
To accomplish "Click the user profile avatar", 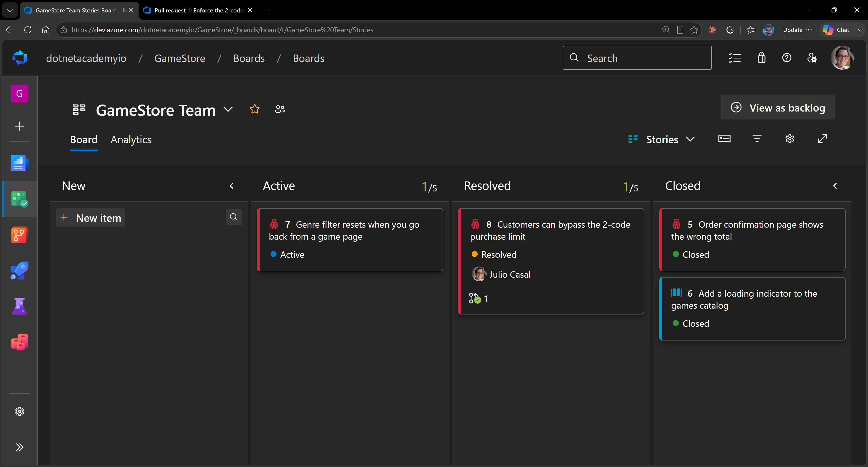I will click(x=842, y=58).
